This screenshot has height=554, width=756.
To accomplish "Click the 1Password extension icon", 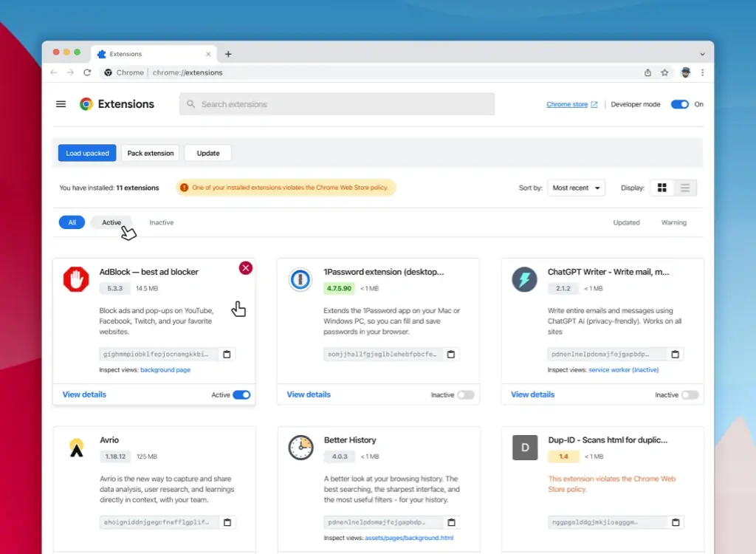I will point(300,280).
